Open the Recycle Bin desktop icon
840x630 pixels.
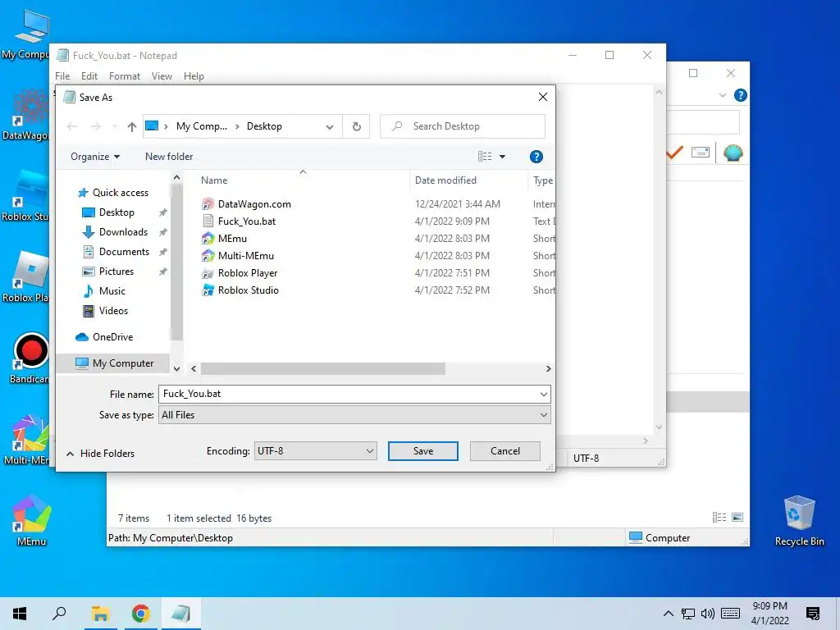[799, 520]
